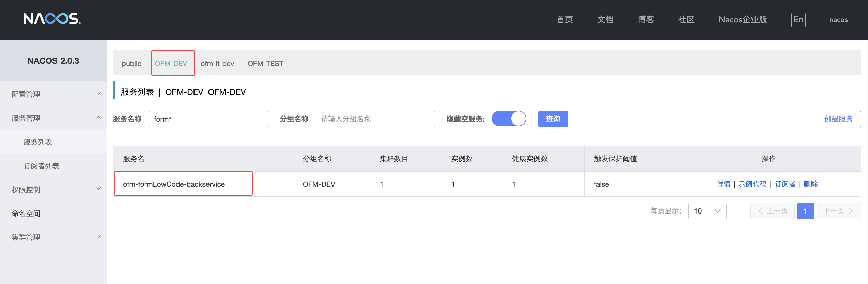
Task: Click the 服务名 column header
Action: (203, 159)
